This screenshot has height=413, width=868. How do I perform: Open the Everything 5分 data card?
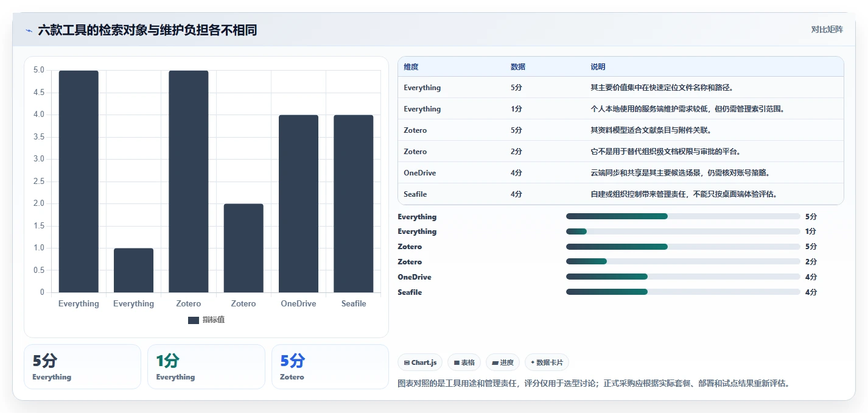click(x=82, y=367)
